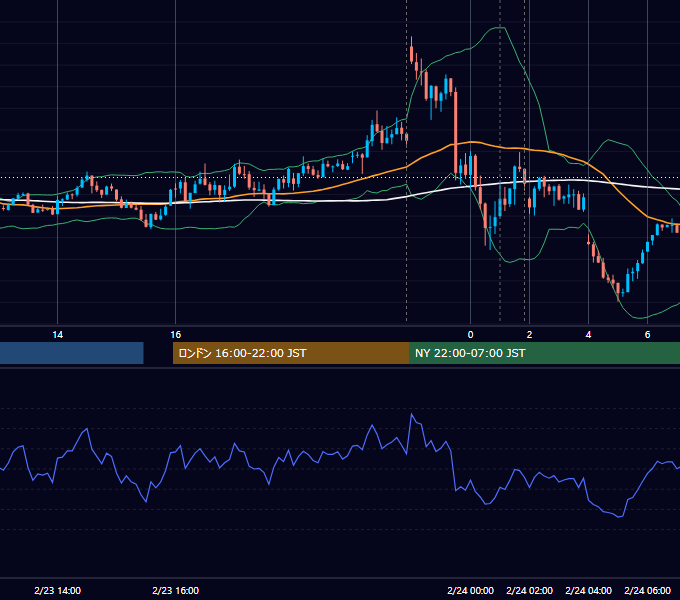
Task: Click the 2/23 14:00 date label
Action: click(x=57, y=590)
